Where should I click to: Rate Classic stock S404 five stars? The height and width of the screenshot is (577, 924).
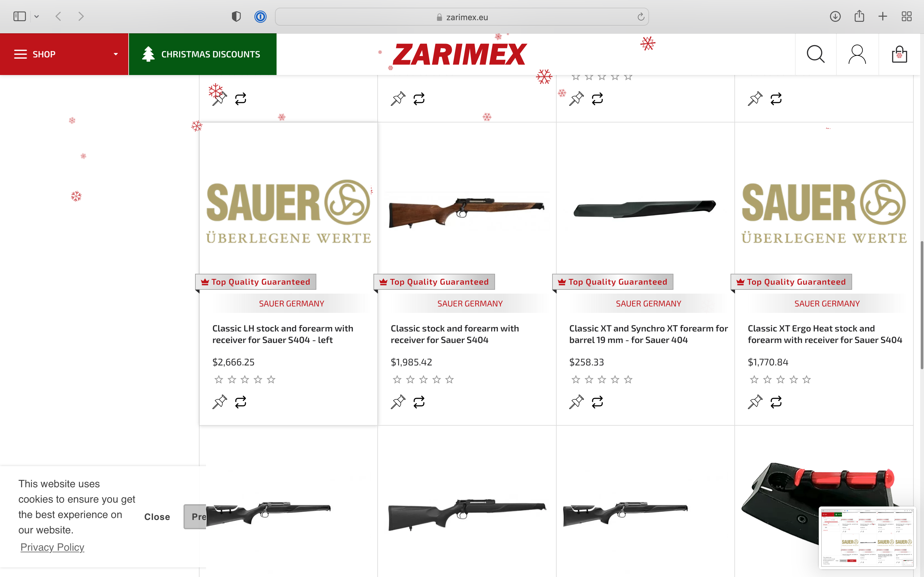click(x=449, y=379)
